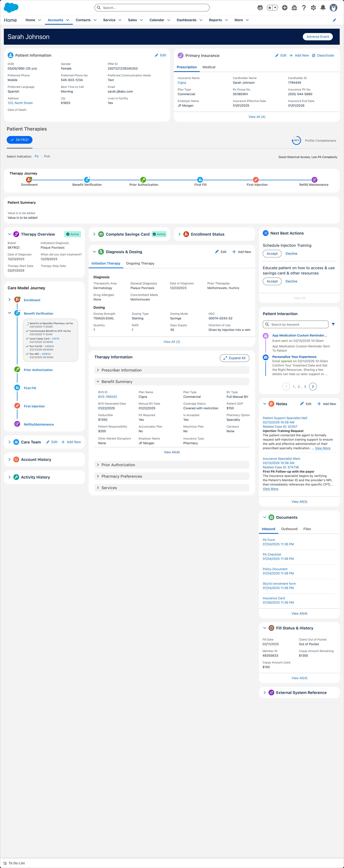Click the First Fill icon in Care Model Journey

pos(17,388)
